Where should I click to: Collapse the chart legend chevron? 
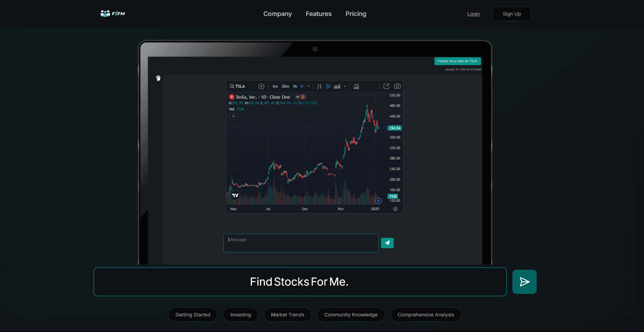(233, 116)
